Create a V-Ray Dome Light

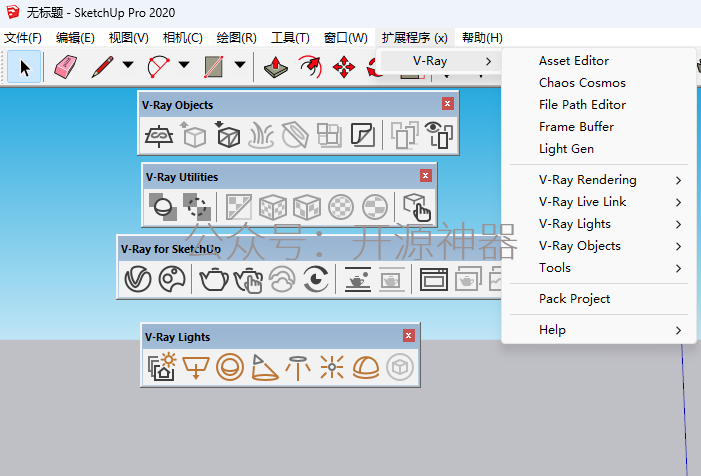coord(366,367)
